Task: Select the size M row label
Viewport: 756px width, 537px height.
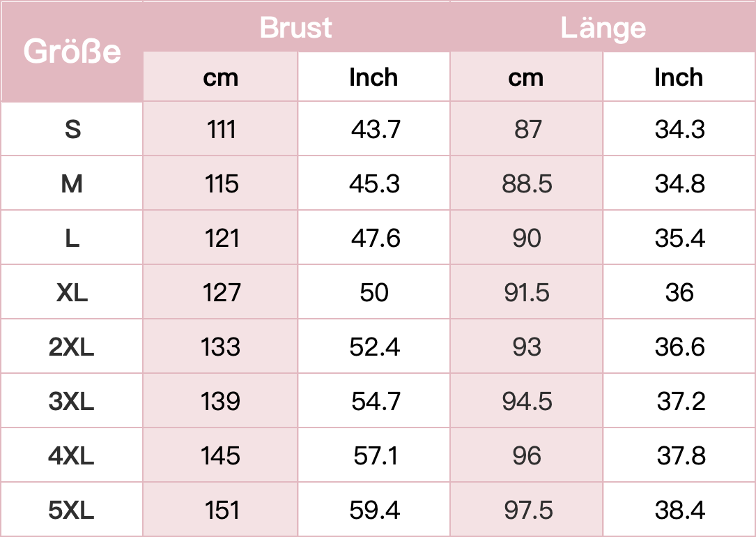Action: pyautogui.click(x=72, y=183)
